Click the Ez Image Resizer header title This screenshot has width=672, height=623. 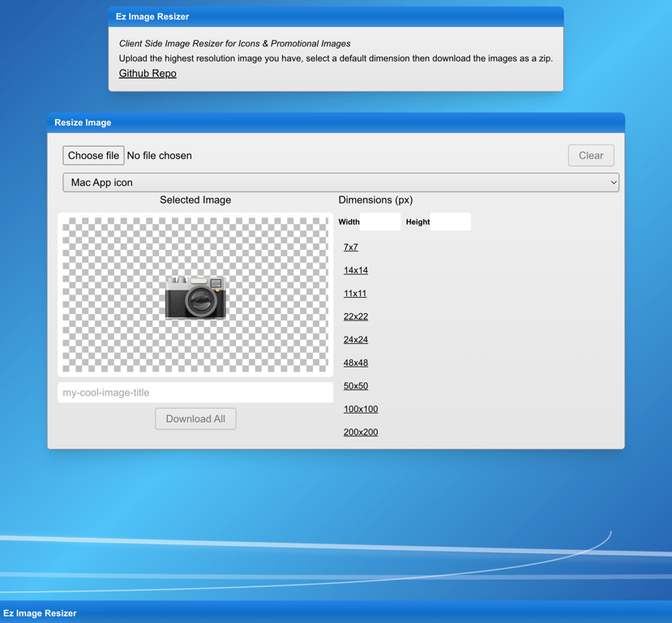(152, 17)
